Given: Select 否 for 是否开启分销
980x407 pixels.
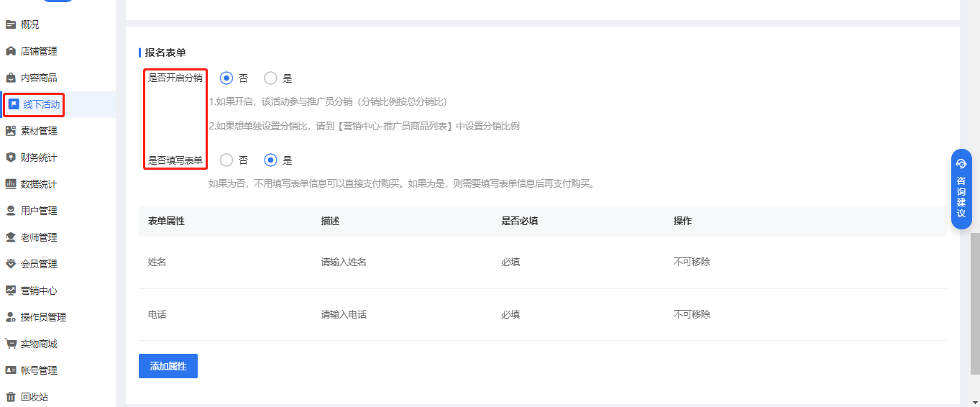Looking at the screenshot, I should point(227,78).
